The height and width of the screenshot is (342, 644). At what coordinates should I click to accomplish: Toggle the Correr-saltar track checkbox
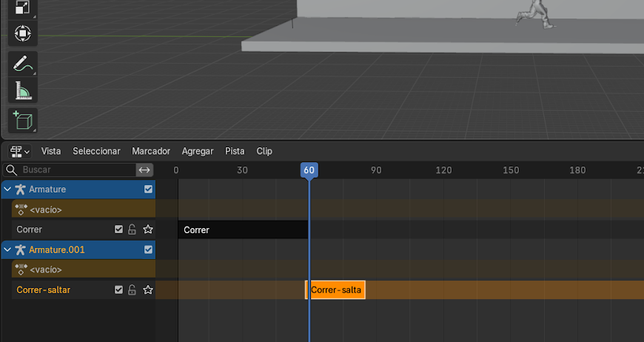click(118, 290)
